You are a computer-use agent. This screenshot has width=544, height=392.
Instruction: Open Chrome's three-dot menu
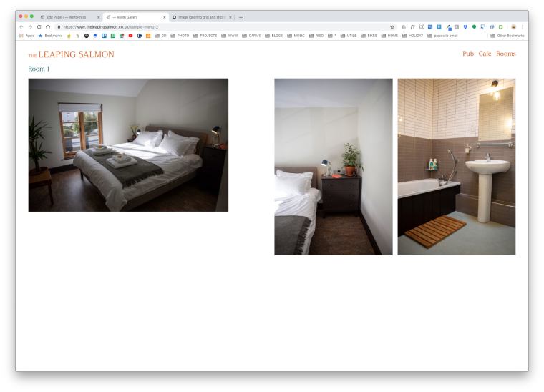(523, 27)
